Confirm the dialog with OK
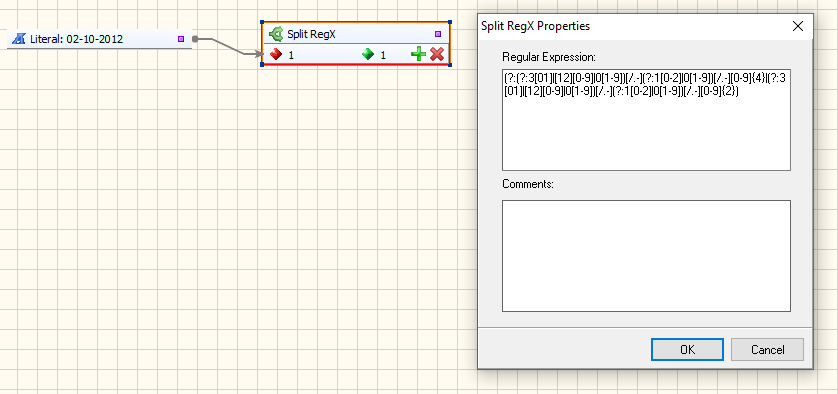 pos(687,350)
